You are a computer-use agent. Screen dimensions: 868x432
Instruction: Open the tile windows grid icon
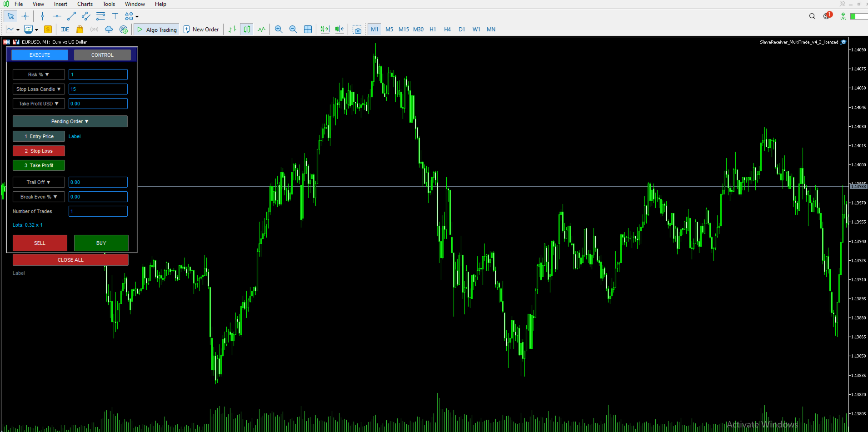pyautogui.click(x=308, y=29)
